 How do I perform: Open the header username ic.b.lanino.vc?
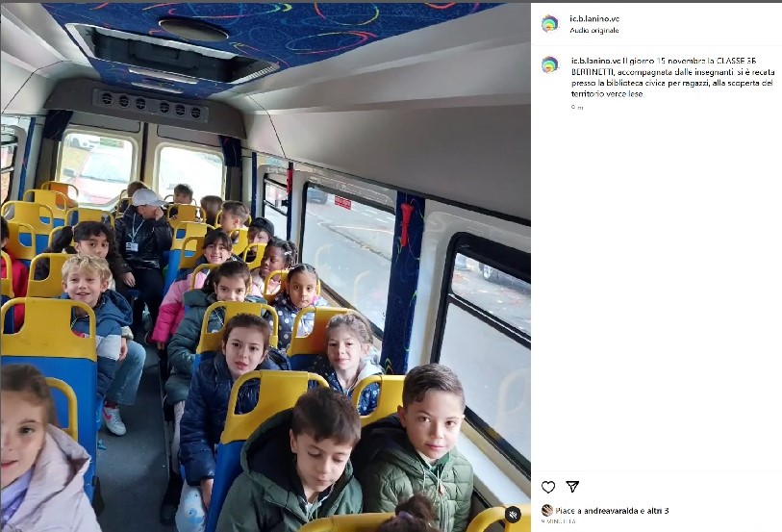pyautogui.click(x=594, y=19)
